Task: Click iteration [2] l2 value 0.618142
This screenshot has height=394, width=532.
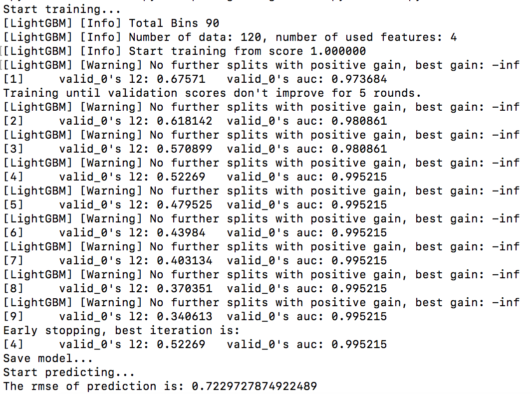Action: click(x=184, y=121)
